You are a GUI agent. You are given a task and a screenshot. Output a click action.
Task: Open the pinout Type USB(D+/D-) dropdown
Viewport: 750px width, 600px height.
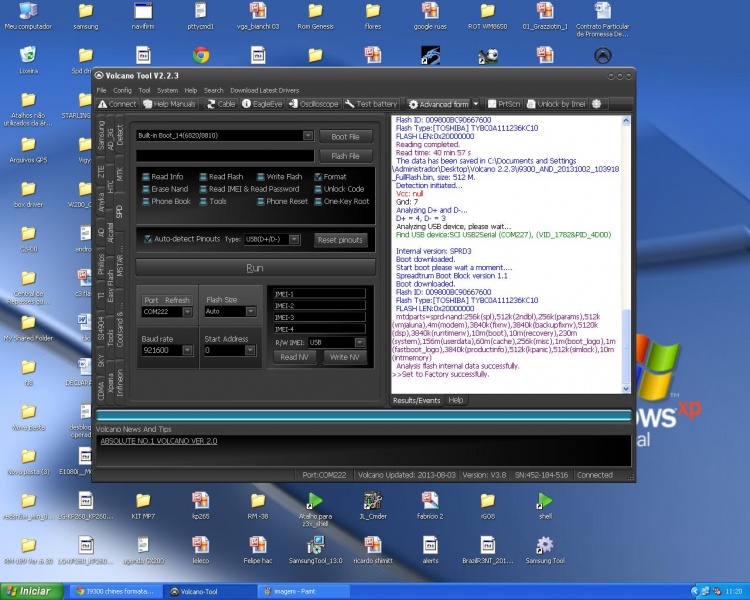pyautogui.click(x=295, y=239)
